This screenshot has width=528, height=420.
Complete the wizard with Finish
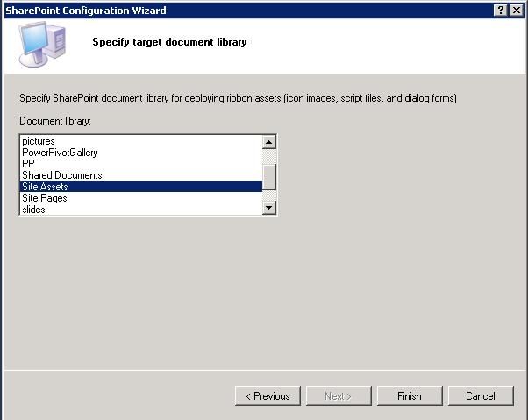tap(410, 396)
